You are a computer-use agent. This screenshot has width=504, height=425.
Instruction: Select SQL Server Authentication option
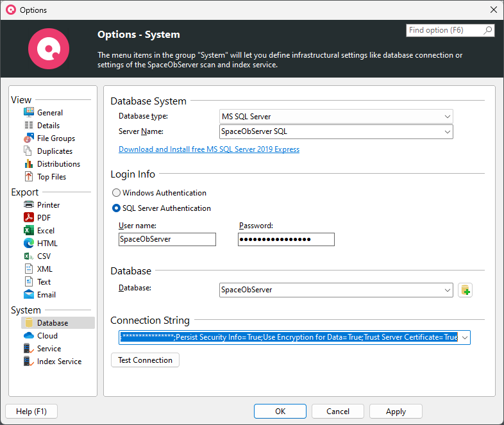point(116,208)
